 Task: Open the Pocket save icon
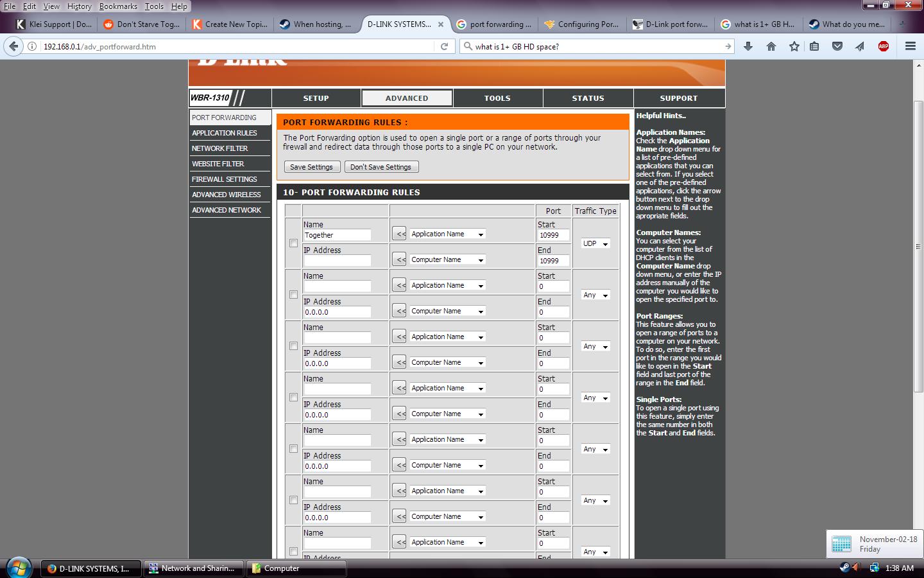pyautogui.click(x=837, y=46)
